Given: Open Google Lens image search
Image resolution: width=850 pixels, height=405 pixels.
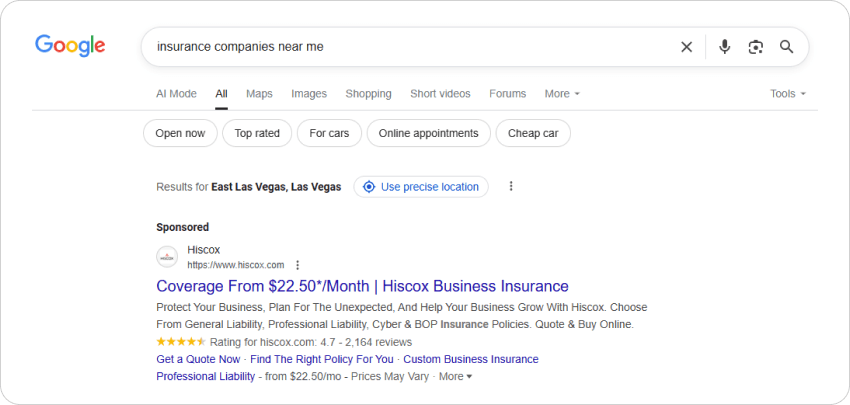Looking at the screenshot, I should pyautogui.click(x=756, y=47).
